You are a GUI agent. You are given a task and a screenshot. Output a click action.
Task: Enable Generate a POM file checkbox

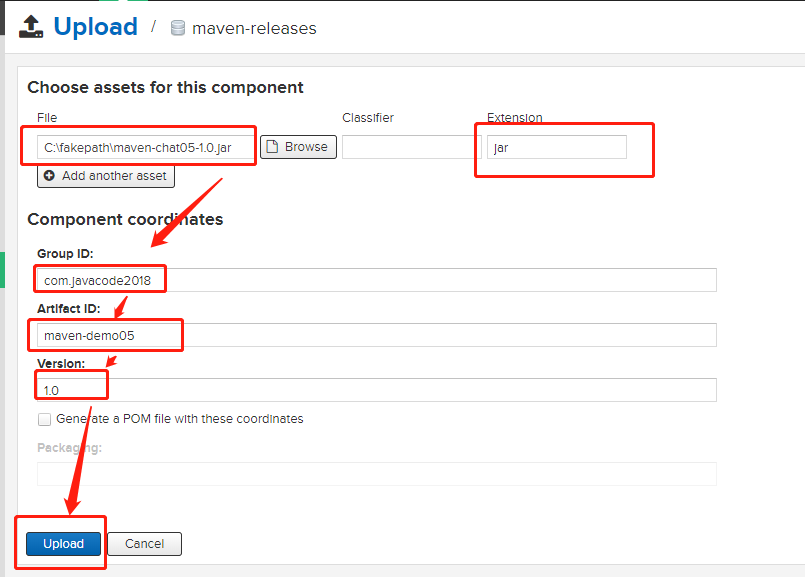pyautogui.click(x=44, y=419)
